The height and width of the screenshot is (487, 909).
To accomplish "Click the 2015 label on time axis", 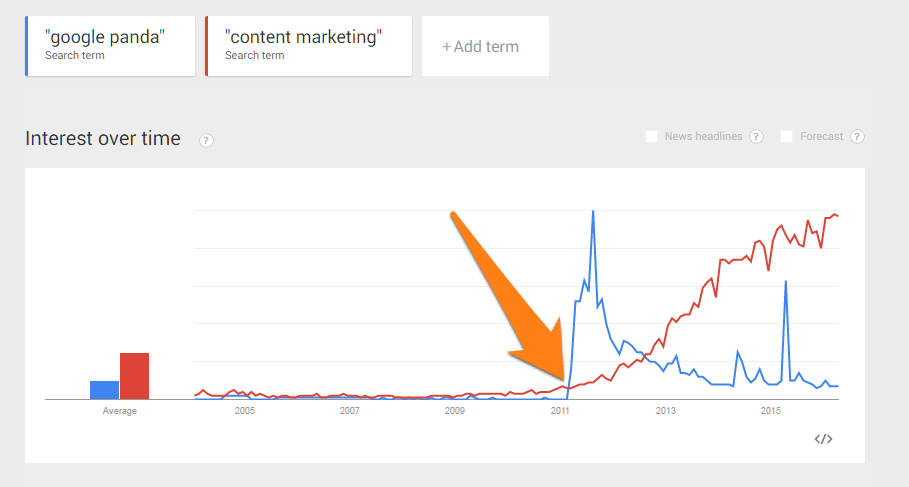I will [770, 410].
